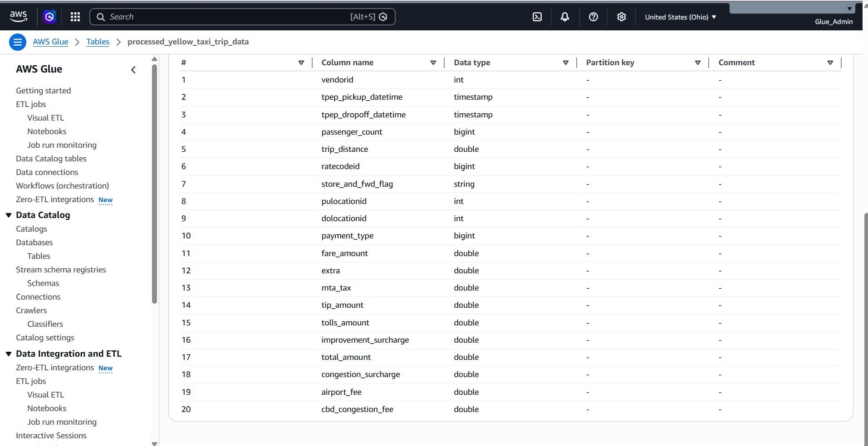Open Data Catalog tables in sidebar
Image resolution: width=868 pixels, height=446 pixels.
[51, 159]
